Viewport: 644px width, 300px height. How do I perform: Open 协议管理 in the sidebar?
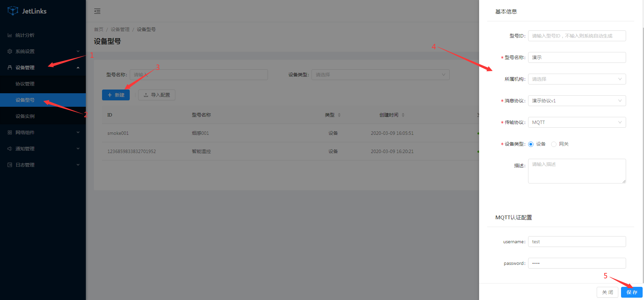[x=25, y=84]
